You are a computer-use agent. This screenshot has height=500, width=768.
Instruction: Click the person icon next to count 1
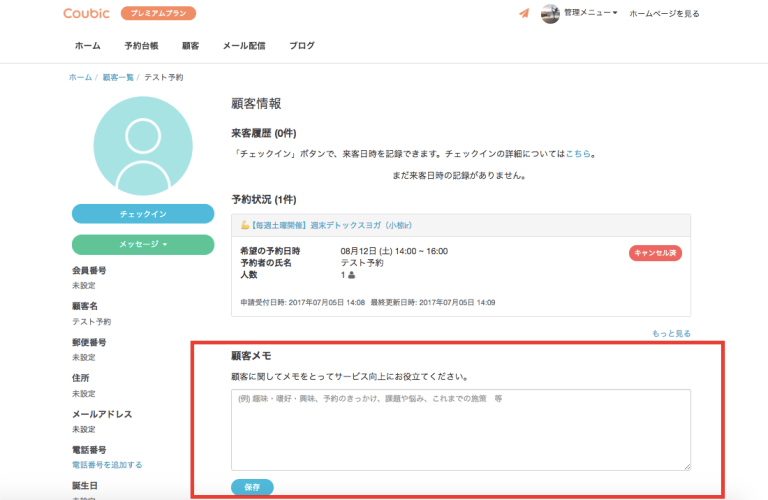point(351,275)
